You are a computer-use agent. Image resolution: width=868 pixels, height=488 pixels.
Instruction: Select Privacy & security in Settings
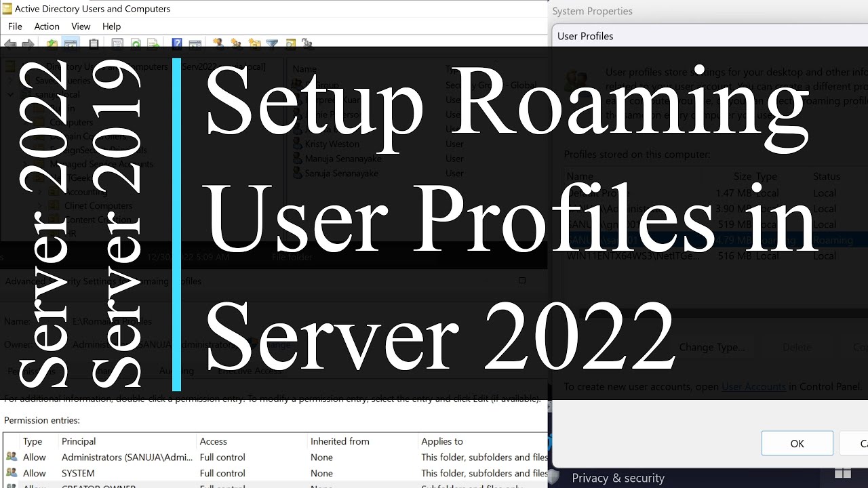tap(618, 478)
